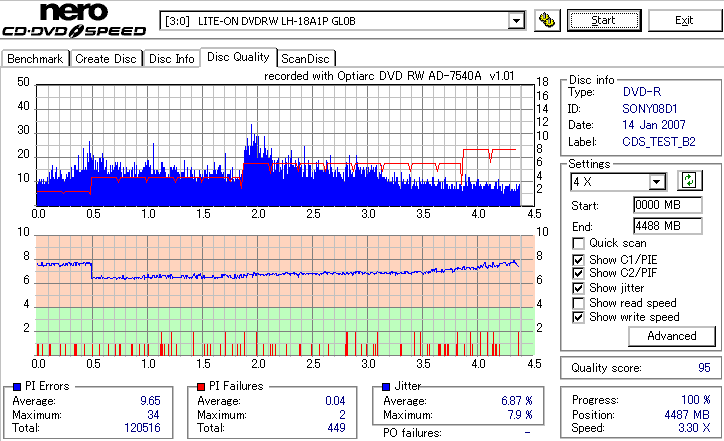Click the green refresh speed icon
This screenshot has height=441, width=724.
click(x=689, y=181)
